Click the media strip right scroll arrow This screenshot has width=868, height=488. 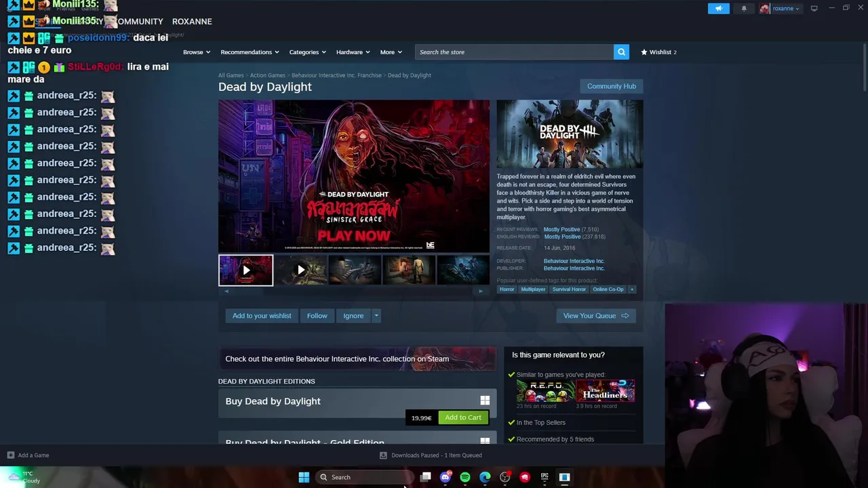click(481, 291)
